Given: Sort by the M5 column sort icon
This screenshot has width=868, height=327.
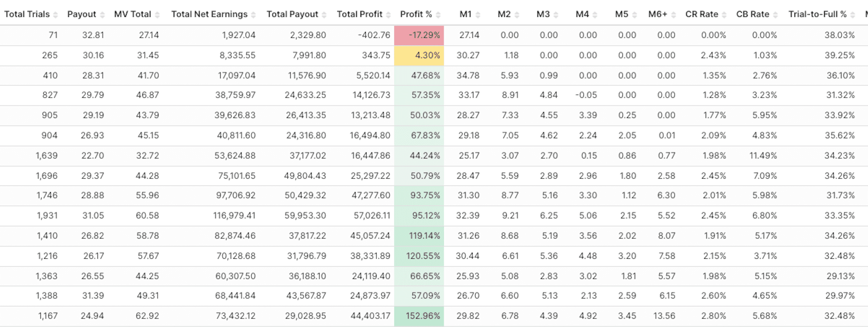Looking at the screenshot, I should (x=635, y=15).
